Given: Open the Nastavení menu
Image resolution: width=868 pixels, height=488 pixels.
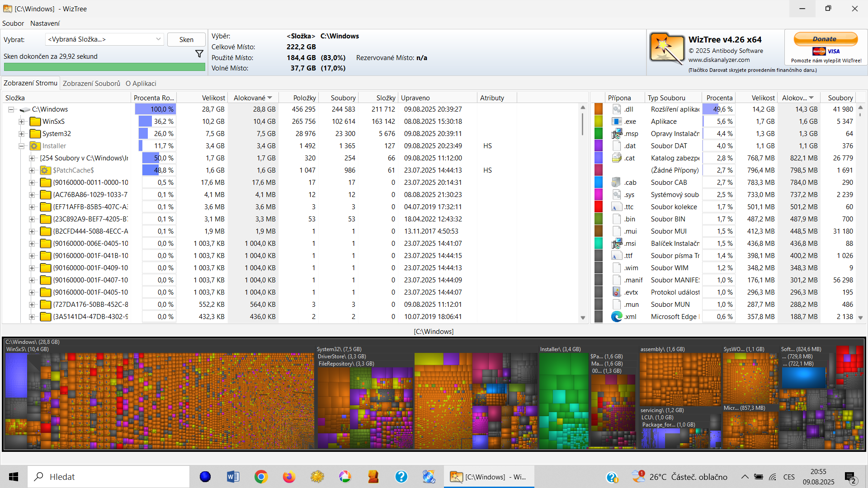Looking at the screenshot, I should click(45, 23).
